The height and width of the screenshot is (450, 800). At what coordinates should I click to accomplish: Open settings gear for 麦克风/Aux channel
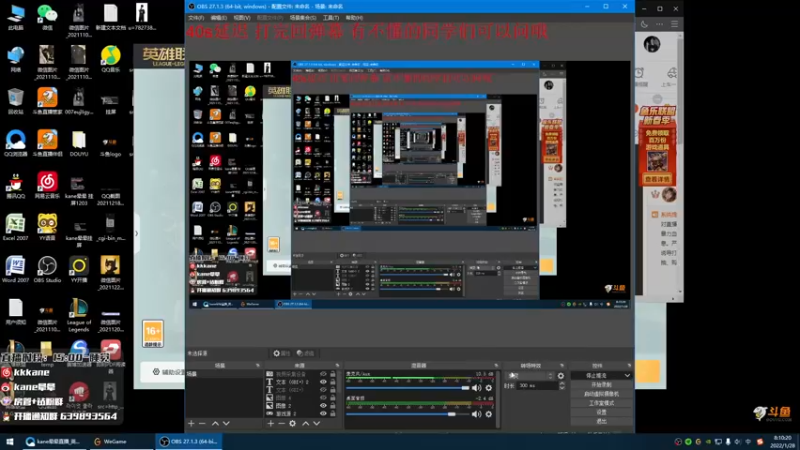click(489, 388)
